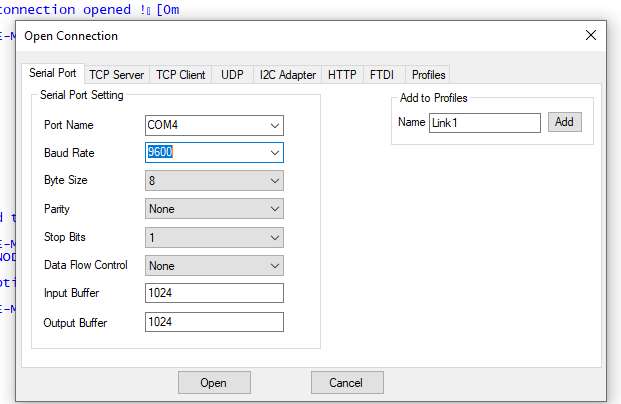Click the profile Name field containing Link1

(484, 122)
